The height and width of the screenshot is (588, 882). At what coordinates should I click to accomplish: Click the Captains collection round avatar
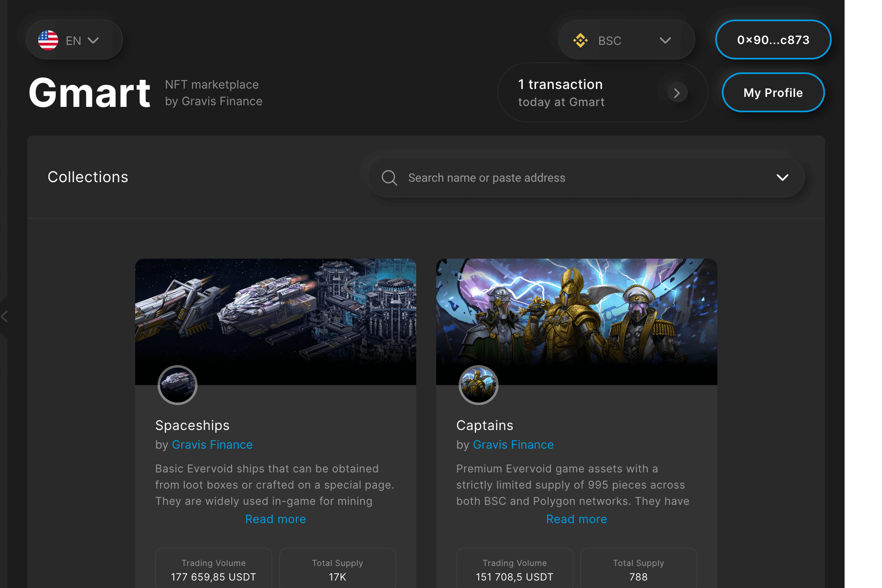[x=478, y=385]
